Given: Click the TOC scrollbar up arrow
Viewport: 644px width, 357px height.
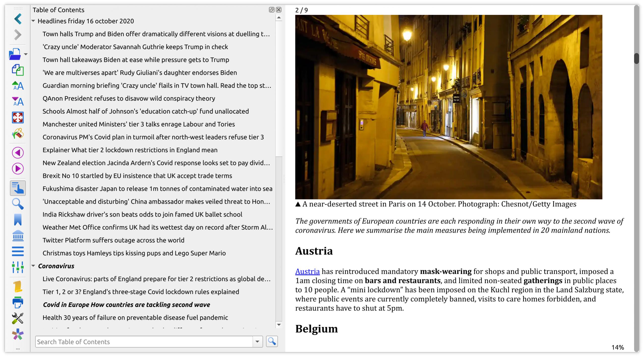Looking at the screenshot, I should [x=279, y=18].
